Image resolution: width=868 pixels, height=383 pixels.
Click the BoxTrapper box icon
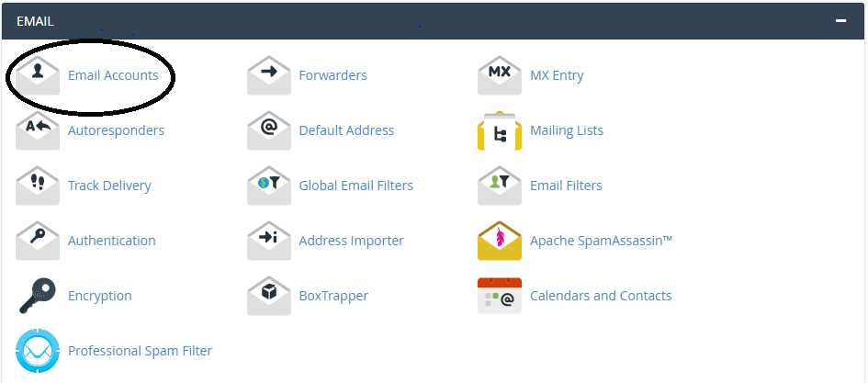tap(269, 296)
